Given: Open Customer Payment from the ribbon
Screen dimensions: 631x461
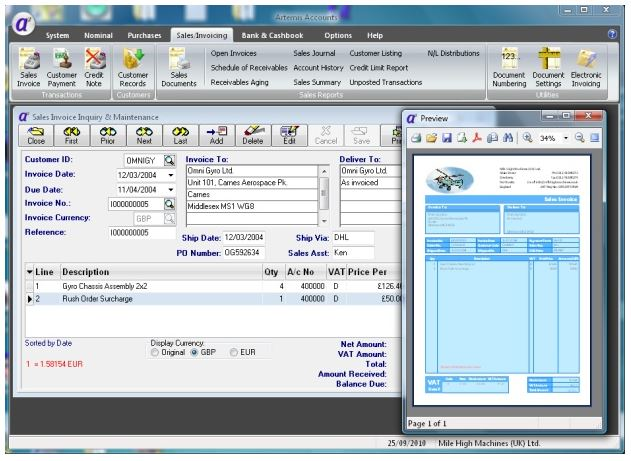Looking at the screenshot, I should tap(61, 68).
